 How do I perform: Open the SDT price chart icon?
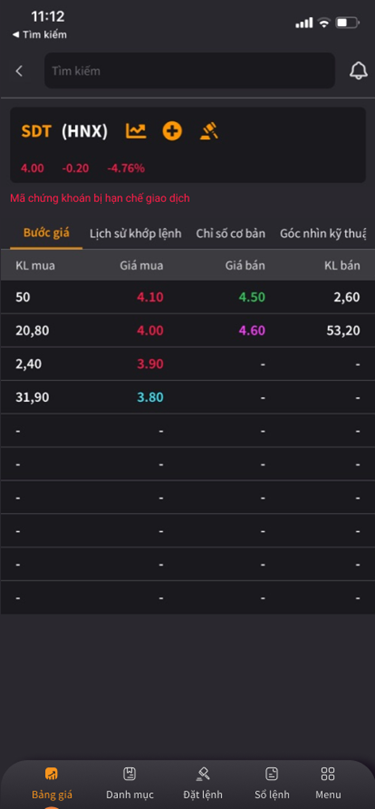(136, 131)
